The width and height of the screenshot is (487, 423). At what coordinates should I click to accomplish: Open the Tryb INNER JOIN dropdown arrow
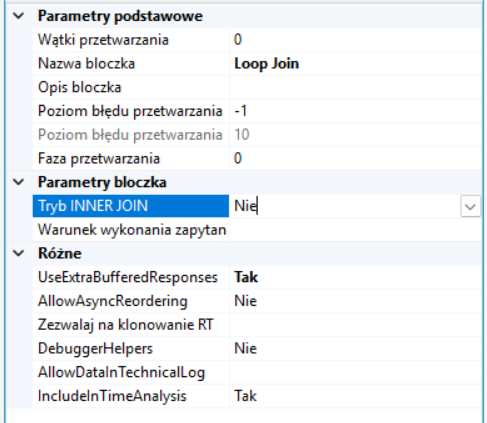[x=470, y=206]
